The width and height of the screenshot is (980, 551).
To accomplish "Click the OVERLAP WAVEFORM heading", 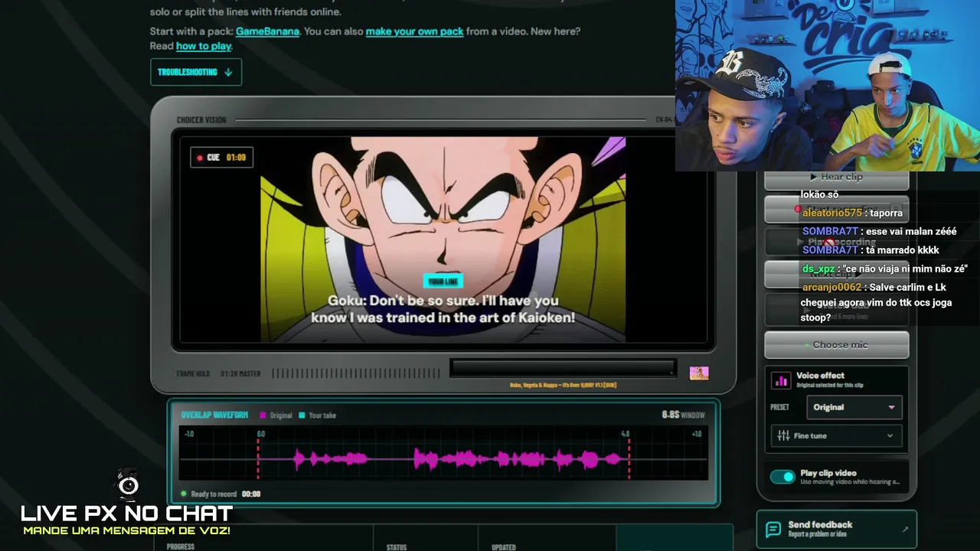I will 214,416.
